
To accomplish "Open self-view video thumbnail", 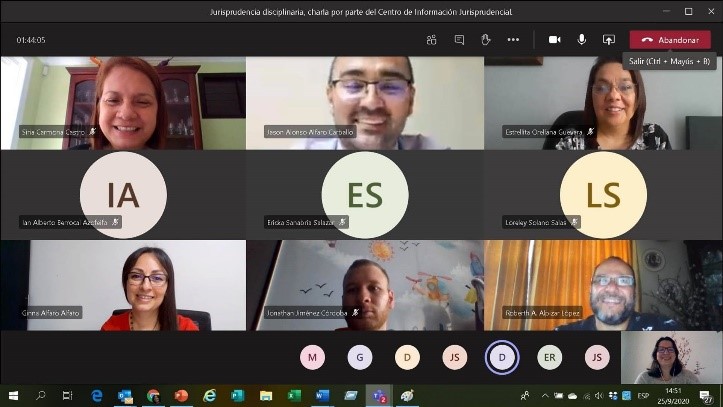I will coord(671,358).
